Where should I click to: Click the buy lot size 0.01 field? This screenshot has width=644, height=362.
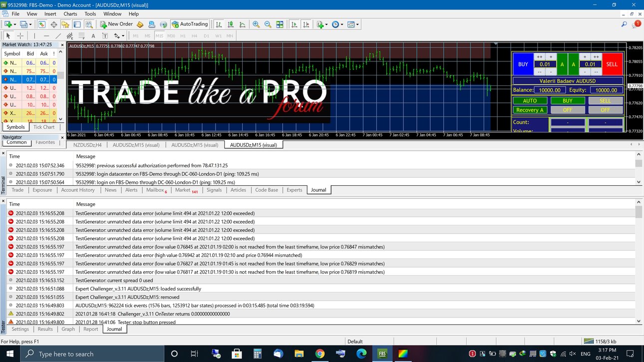tap(545, 64)
